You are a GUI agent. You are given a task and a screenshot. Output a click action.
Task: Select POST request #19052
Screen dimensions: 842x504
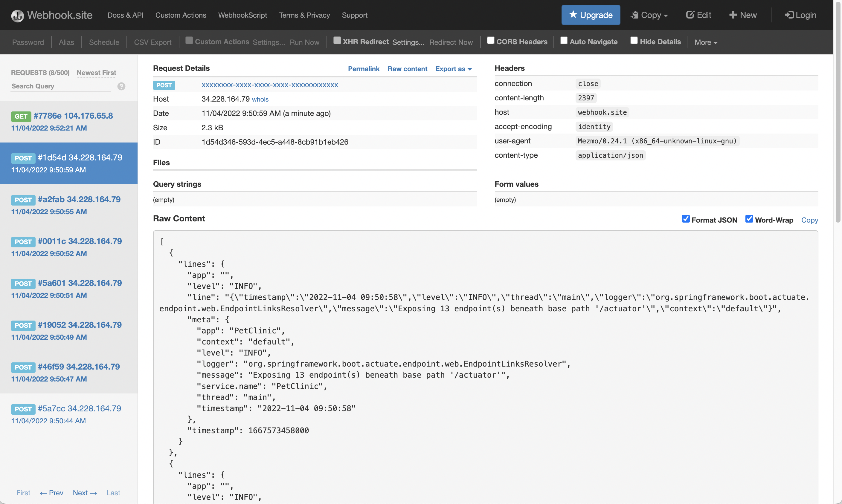(x=69, y=330)
